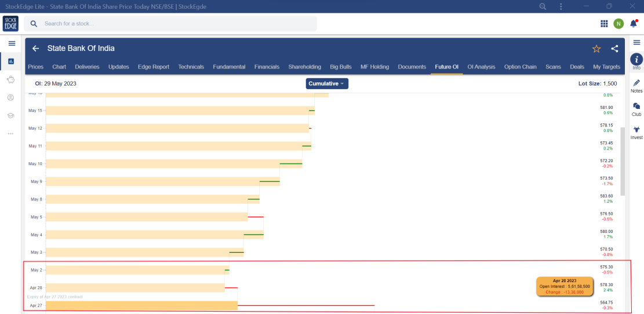
Task: Open the OI Analysis tab
Action: point(481,67)
